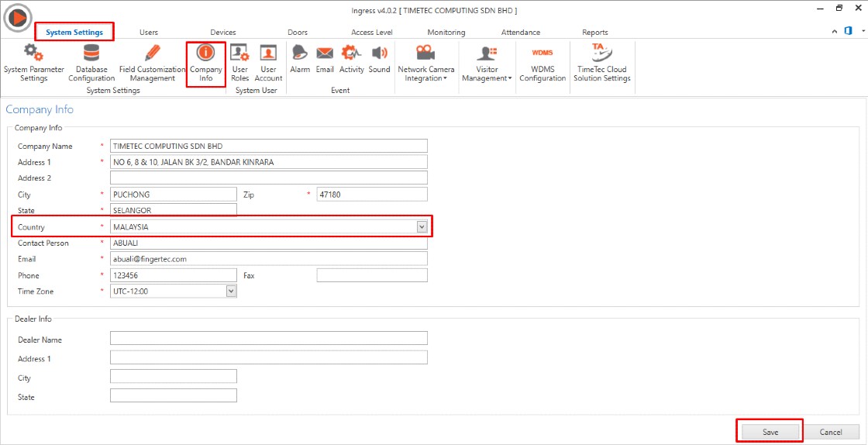Click the dealer City field
868x445 pixels.
point(174,376)
